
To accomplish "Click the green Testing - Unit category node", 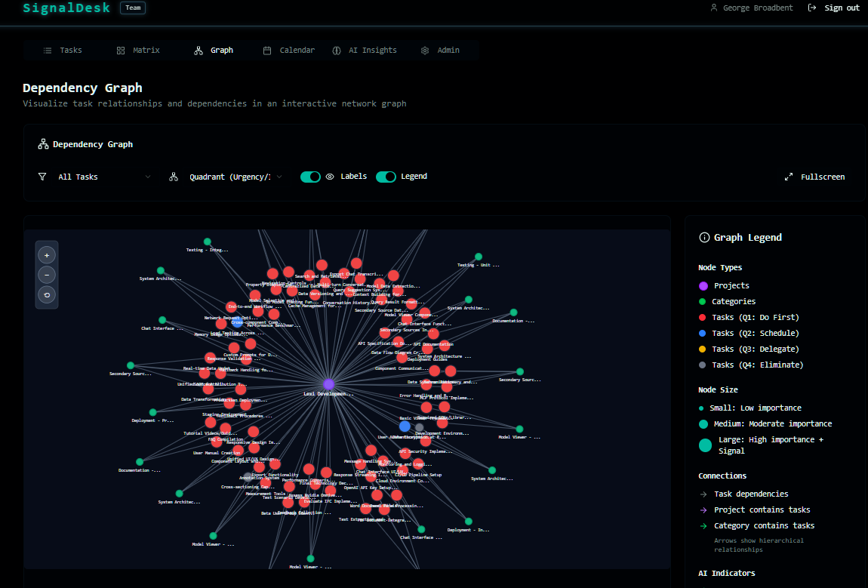I will [x=479, y=257].
